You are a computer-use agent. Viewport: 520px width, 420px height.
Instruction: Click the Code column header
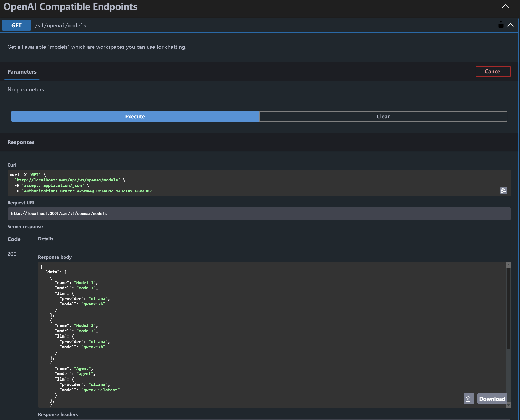click(x=14, y=239)
